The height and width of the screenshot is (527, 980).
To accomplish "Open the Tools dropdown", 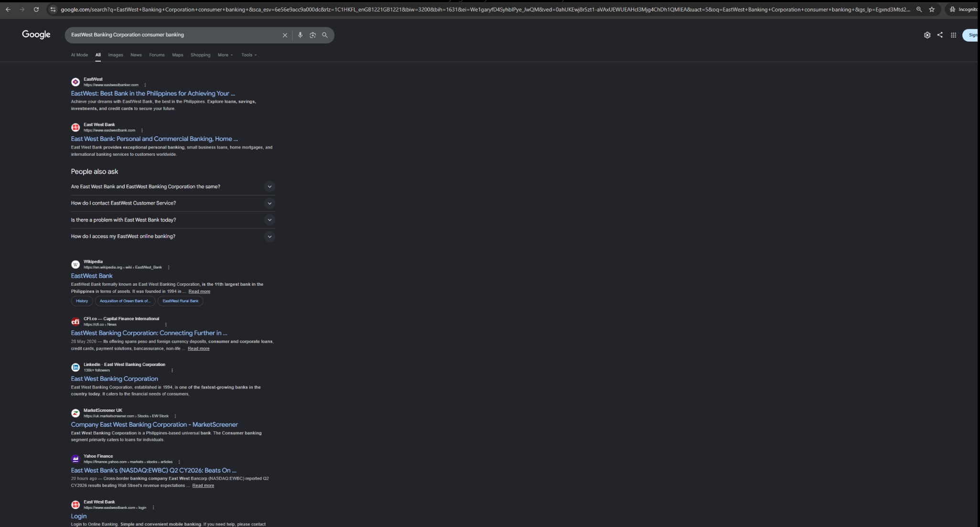I will [249, 55].
